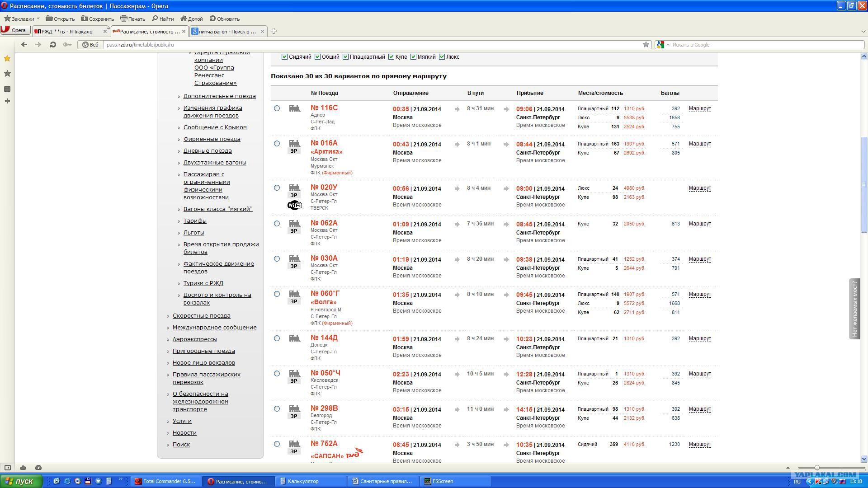Expand the Скоростные поезда sidebar section

(201, 316)
